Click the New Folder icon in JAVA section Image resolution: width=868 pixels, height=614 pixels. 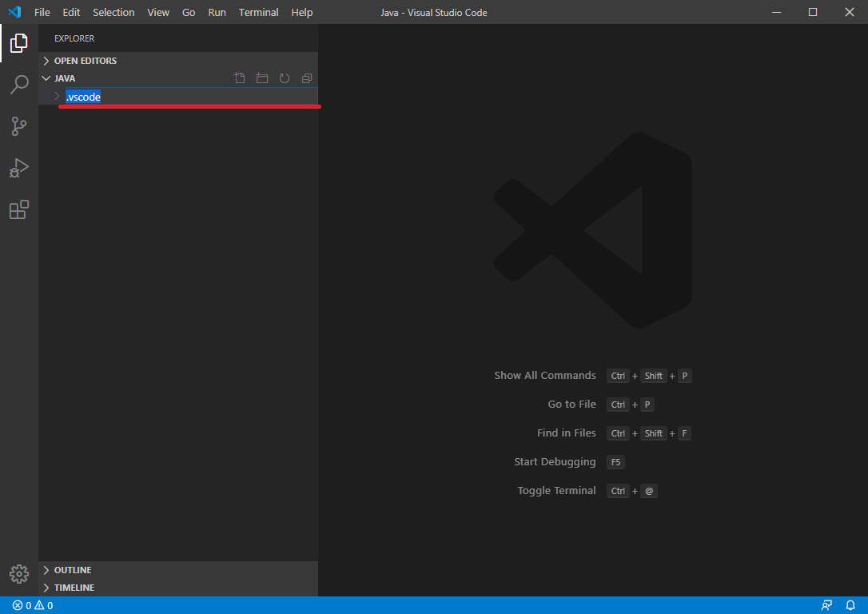click(x=262, y=78)
